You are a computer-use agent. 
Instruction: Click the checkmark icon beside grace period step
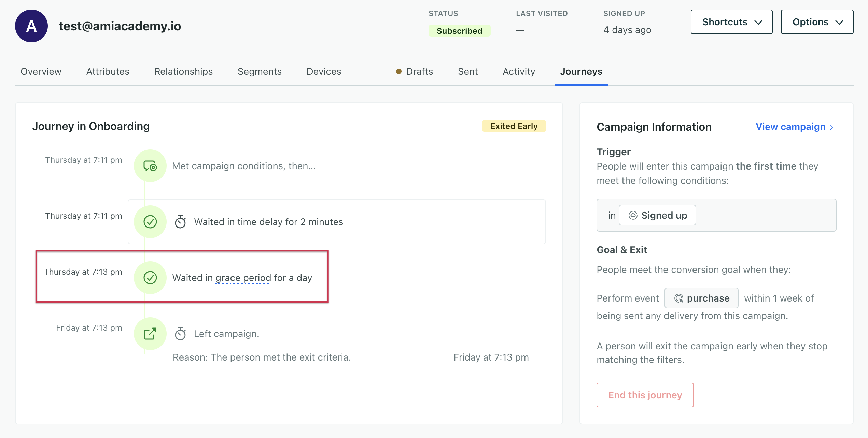coord(150,278)
